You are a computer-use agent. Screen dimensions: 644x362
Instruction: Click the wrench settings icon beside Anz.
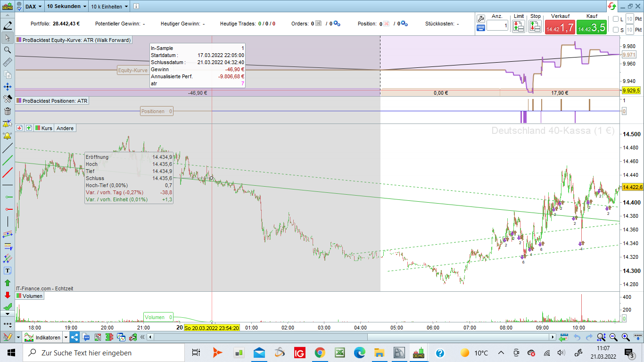[x=481, y=19]
